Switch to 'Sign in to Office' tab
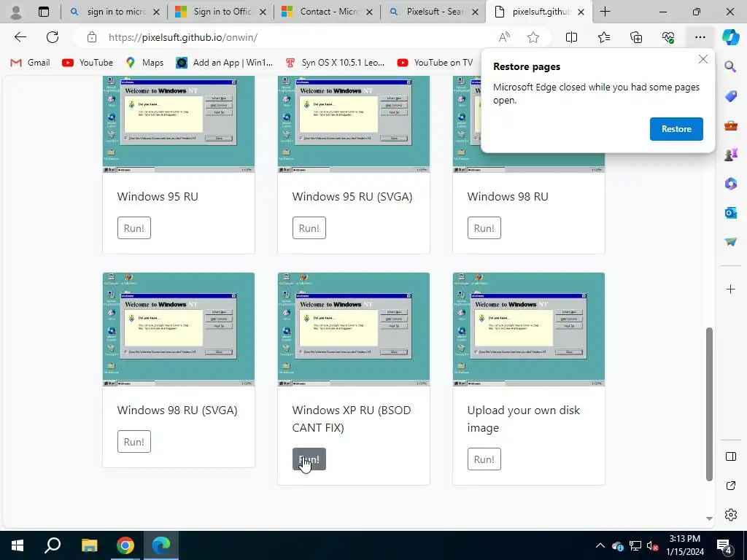 (x=221, y=12)
